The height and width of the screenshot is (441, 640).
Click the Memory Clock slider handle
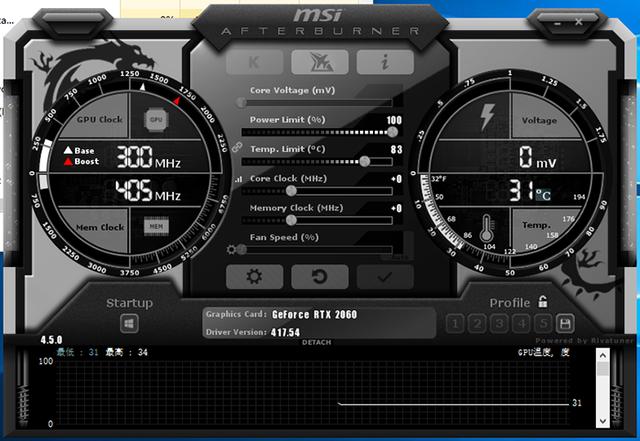click(x=291, y=220)
